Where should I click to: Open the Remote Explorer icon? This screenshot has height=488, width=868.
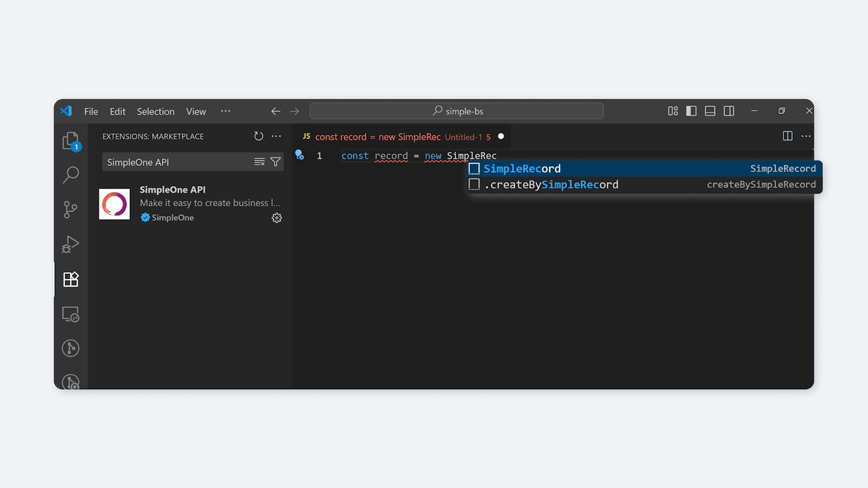point(71,314)
